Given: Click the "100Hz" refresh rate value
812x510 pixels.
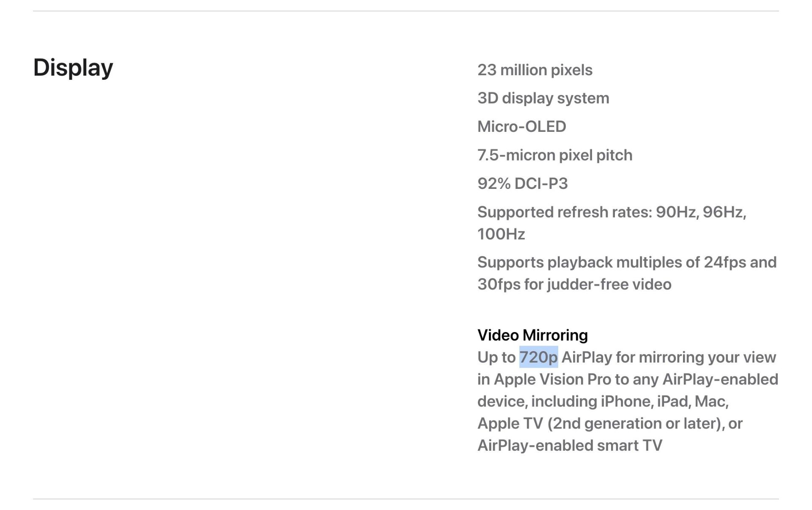Looking at the screenshot, I should coord(501,234).
